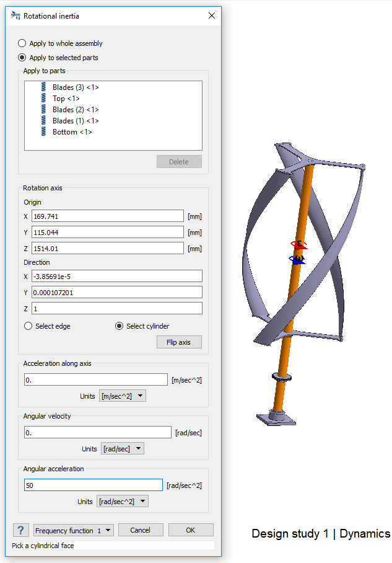Click the Blades (3) part icon
This screenshot has height=563, width=392.
44,87
